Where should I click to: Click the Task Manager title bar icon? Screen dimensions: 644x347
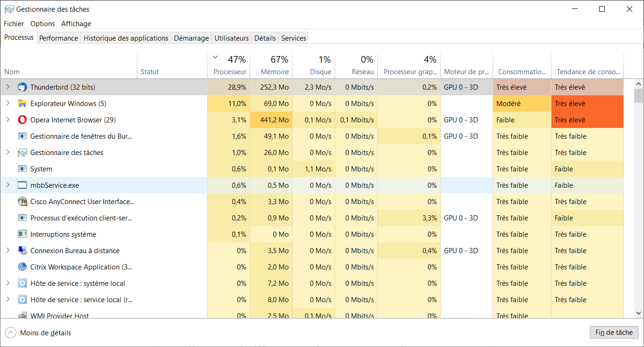pos(9,9)
